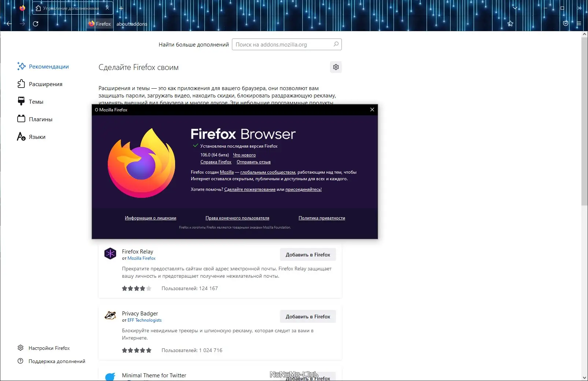Add Firefox Relay with Добавить в Firefox
This screenshot has height=381, width=588.
pos(308,255)
